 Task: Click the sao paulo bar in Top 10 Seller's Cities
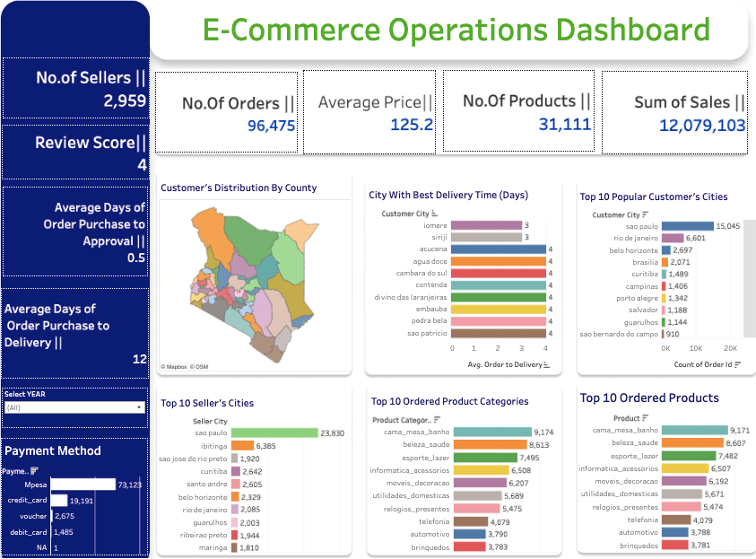point(274,432)
